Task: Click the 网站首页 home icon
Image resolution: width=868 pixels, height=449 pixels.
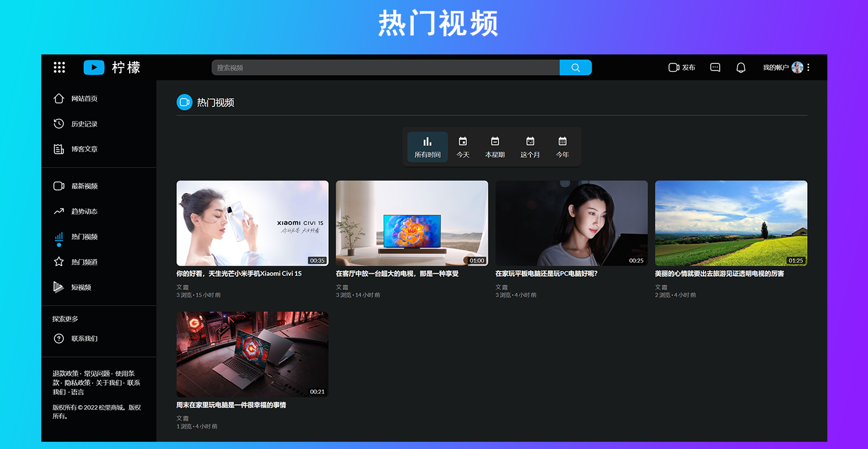Action: (59, 99)
